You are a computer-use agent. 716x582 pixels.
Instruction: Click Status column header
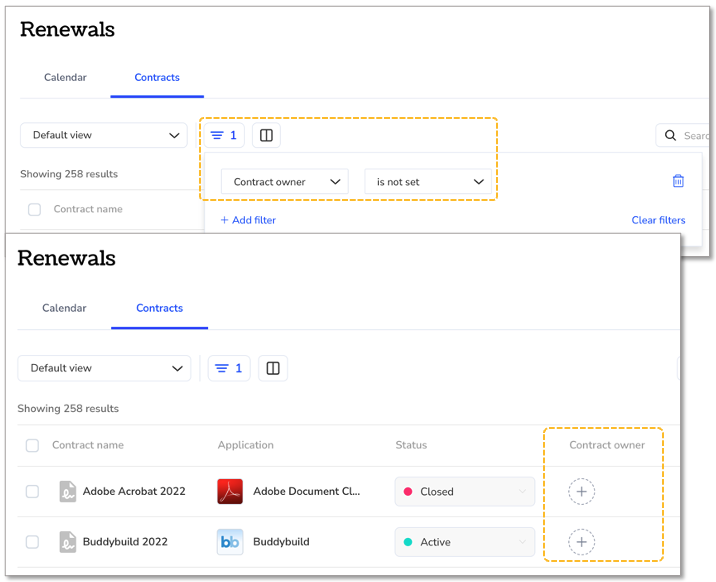pos(411,445)
